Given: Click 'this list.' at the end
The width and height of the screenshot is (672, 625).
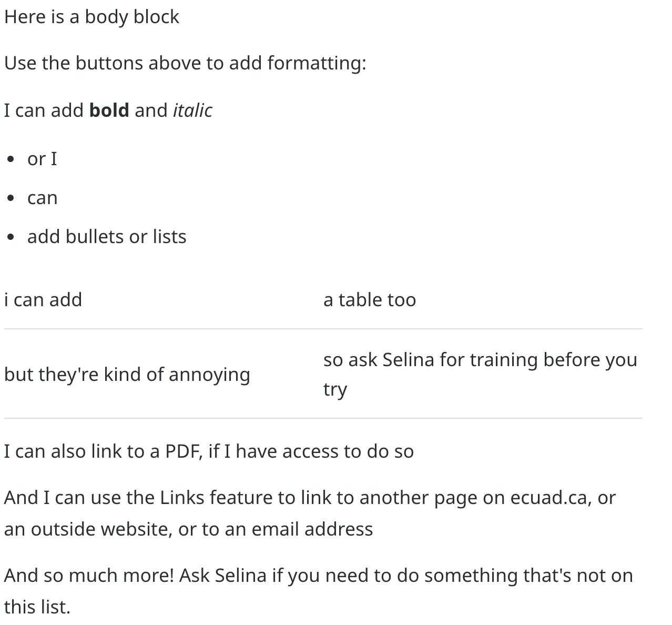Looking at the screenshot, I should pyautogui.click(x=37, y=607).
